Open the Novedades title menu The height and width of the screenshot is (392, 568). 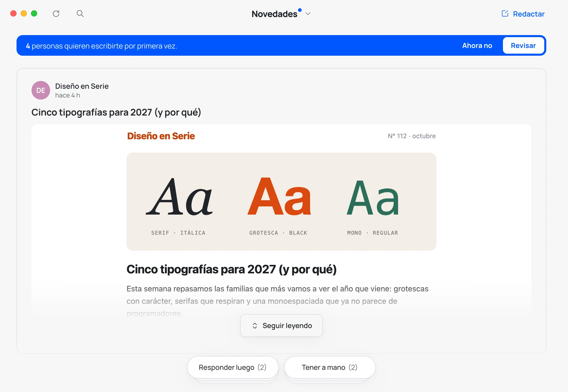[x=274, y=14]
